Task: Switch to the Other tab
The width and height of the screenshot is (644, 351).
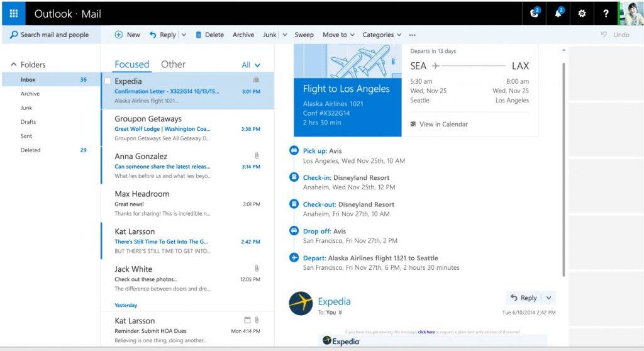Action: pos(173,65)
